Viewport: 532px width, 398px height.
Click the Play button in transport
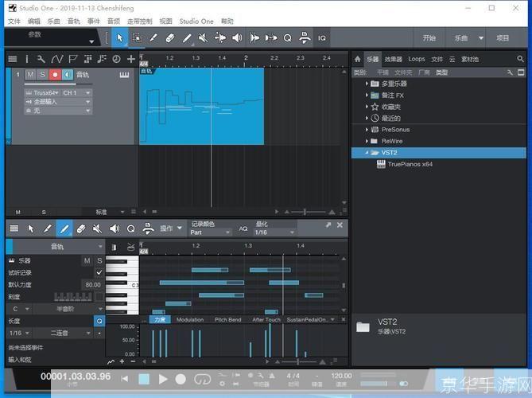pos(163,379)
